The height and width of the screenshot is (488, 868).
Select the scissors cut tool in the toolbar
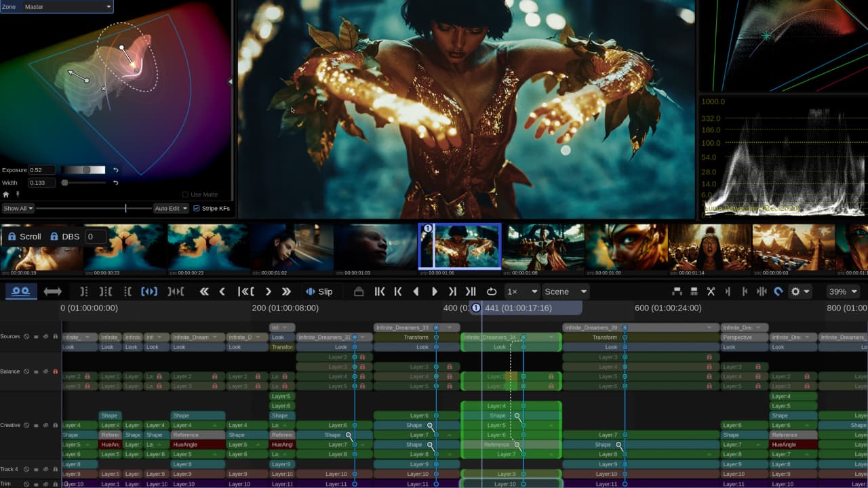(711, 291)
